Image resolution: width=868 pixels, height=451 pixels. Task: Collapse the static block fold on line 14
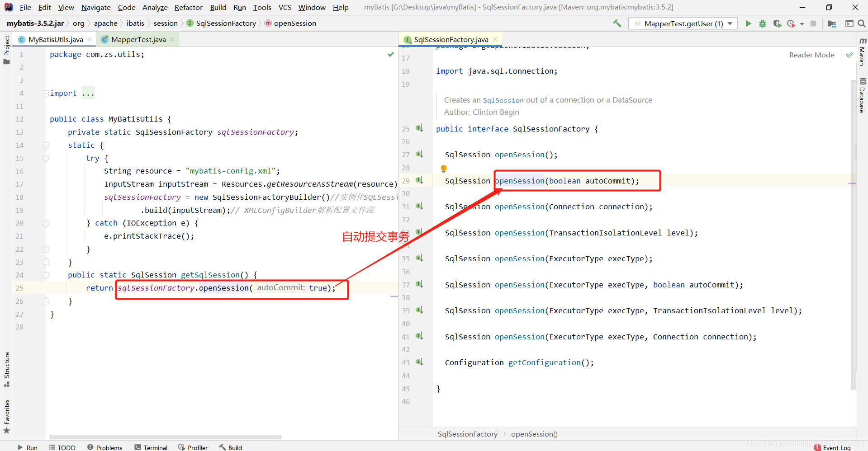point(46,145)
